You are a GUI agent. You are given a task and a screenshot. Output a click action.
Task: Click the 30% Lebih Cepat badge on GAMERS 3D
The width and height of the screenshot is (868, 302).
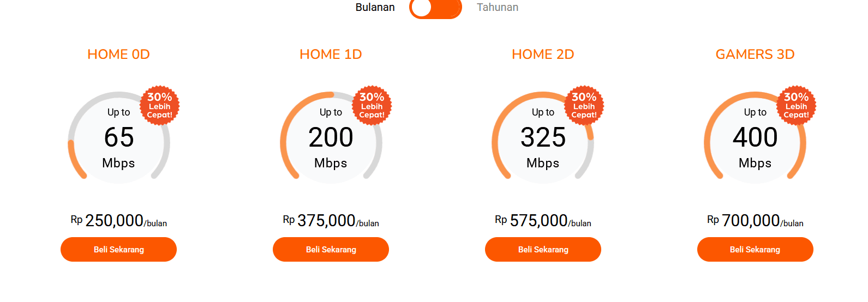(x=797, y=105)
